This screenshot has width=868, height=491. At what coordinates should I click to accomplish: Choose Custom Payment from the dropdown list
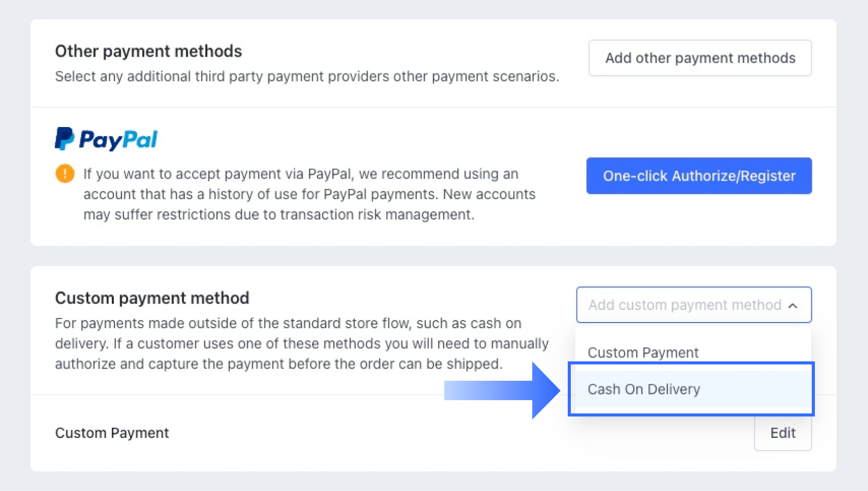[643, 353]
